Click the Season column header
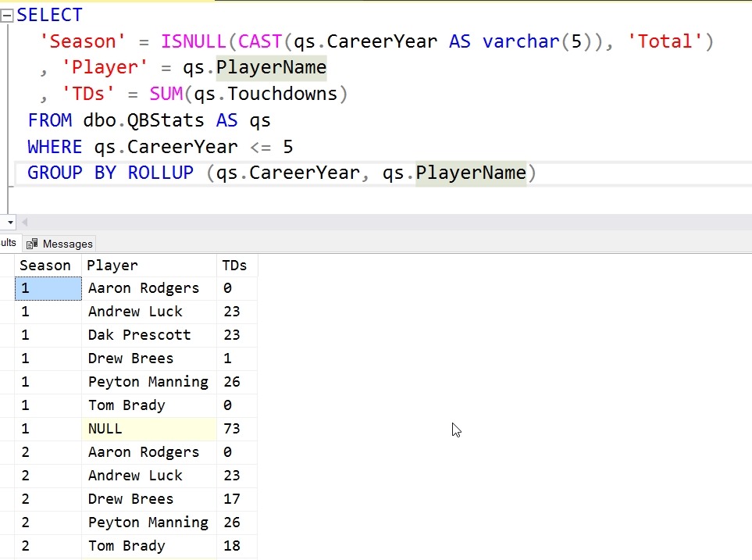 tap(45, 266)
